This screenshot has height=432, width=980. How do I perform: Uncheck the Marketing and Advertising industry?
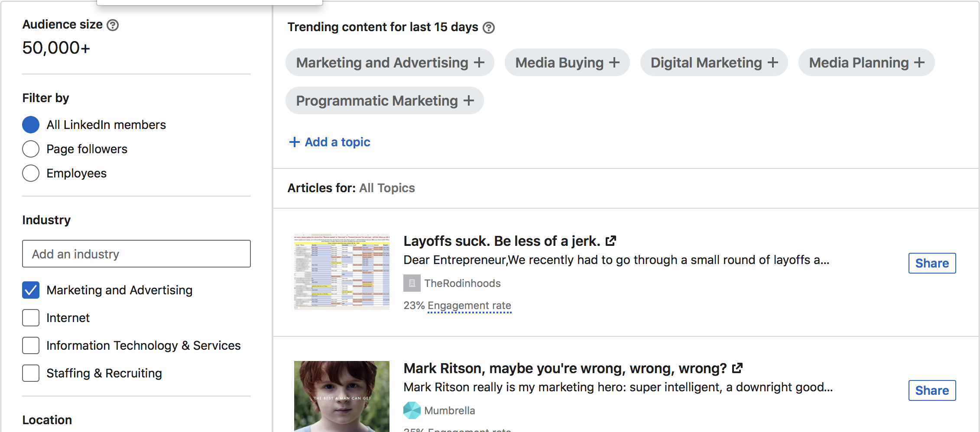pyautogui.click(x=31, y=290)
